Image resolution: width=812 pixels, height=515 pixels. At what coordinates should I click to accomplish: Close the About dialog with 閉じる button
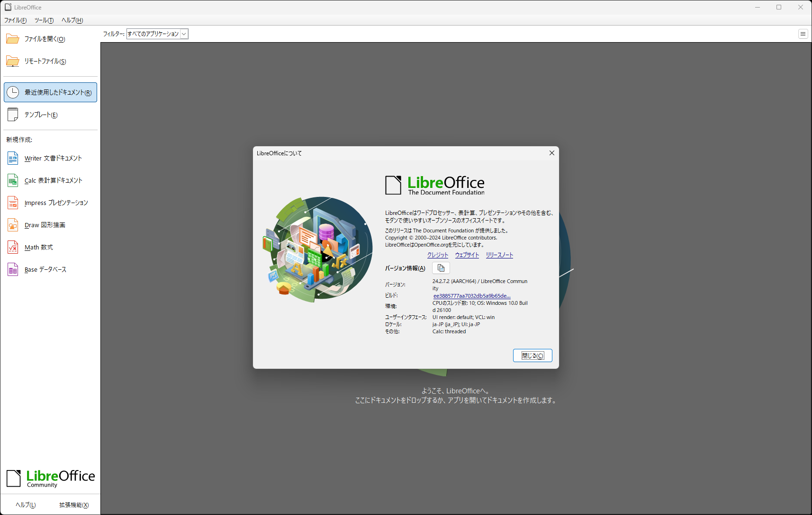coord(532,355)
